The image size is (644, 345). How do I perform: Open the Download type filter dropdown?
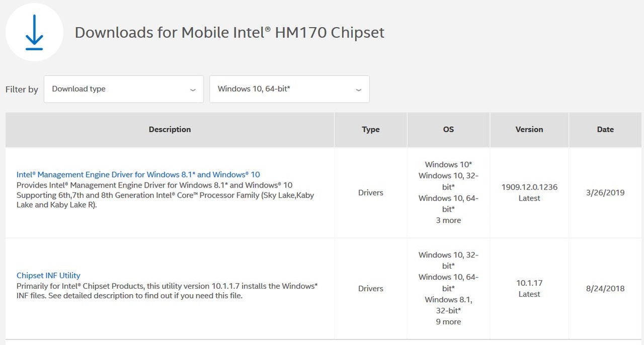pos(124,89)
